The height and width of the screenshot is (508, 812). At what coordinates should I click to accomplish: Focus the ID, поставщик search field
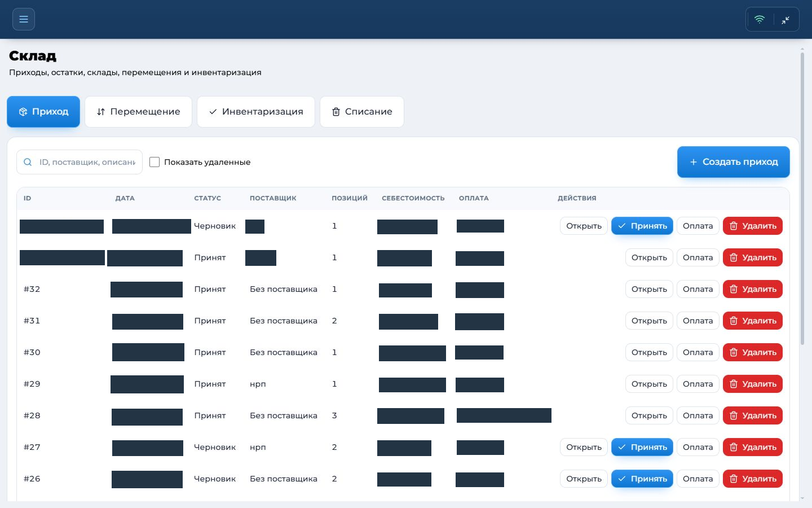tap(80, 162)
